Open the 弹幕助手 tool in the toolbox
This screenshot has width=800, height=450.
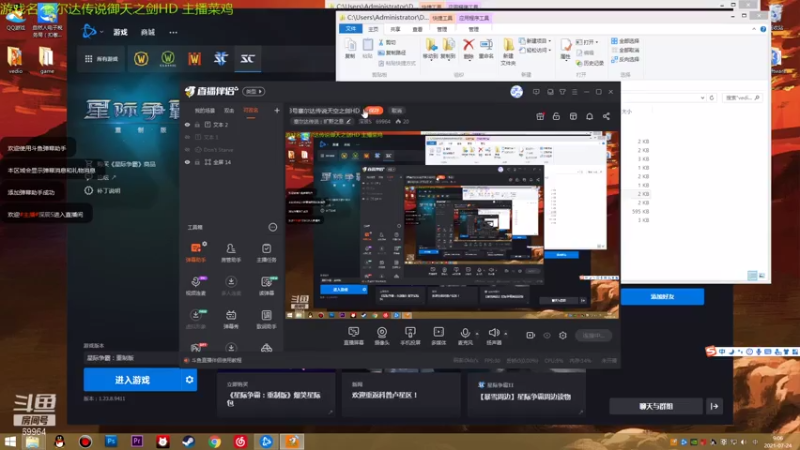(x=196, y=252)
